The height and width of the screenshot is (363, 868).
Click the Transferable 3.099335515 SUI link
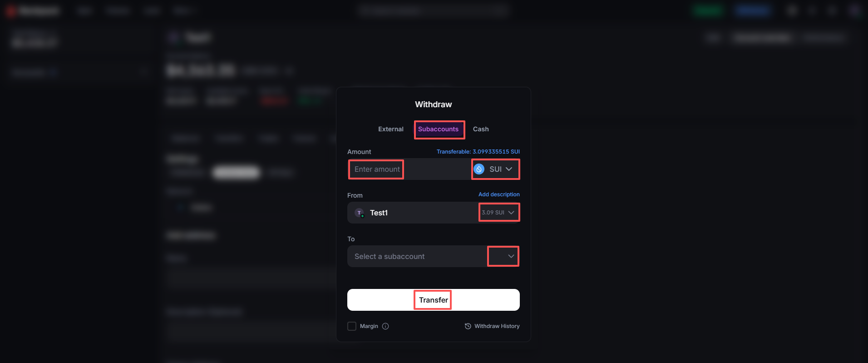coord(478,152)
